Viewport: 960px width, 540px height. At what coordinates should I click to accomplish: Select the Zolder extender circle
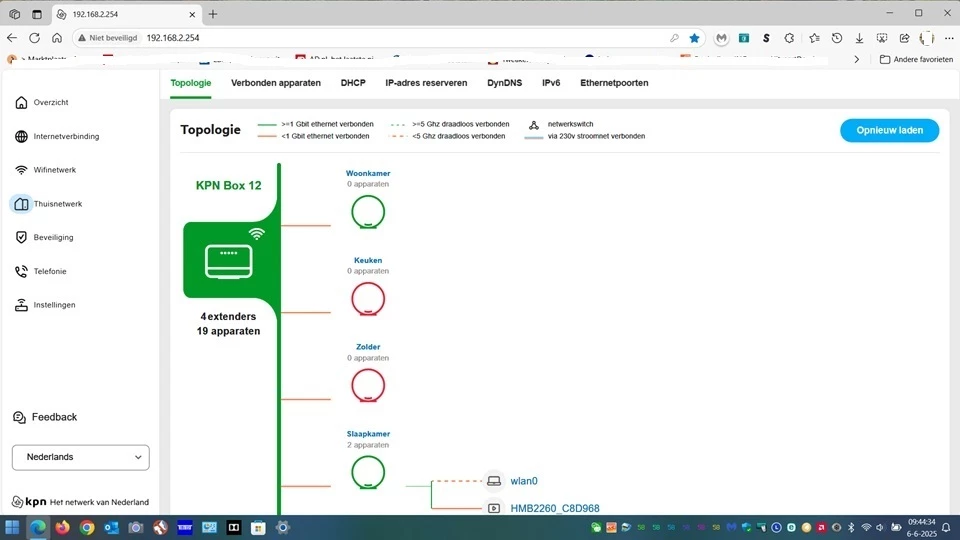tap(368, 386)
